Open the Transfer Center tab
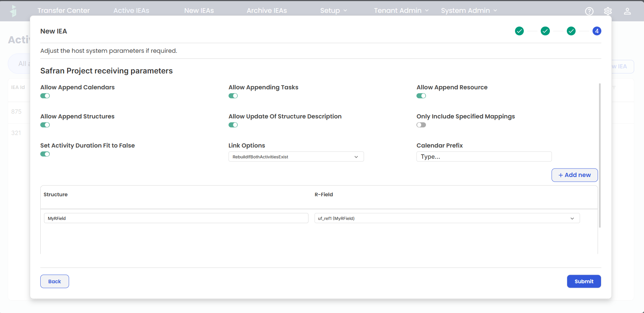Viewport: 644px width, 313px height. pos(64,10)
